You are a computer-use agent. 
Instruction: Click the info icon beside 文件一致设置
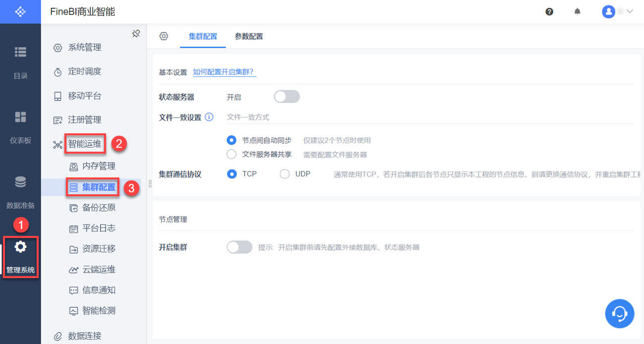(209, 117)
